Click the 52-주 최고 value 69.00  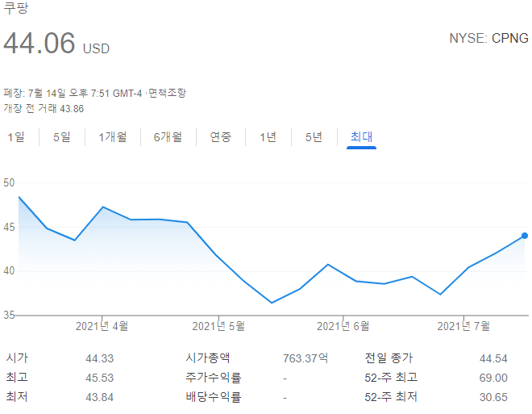tap(493, 378)
